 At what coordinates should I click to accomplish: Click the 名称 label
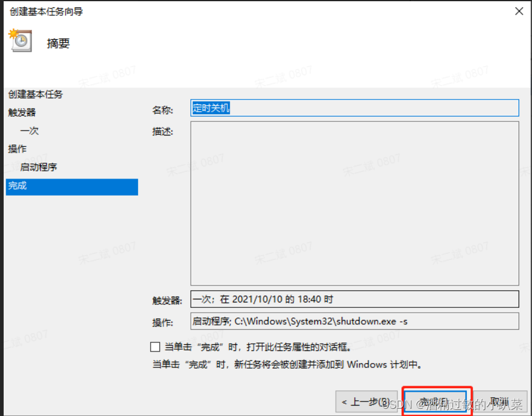click(162, 110)
